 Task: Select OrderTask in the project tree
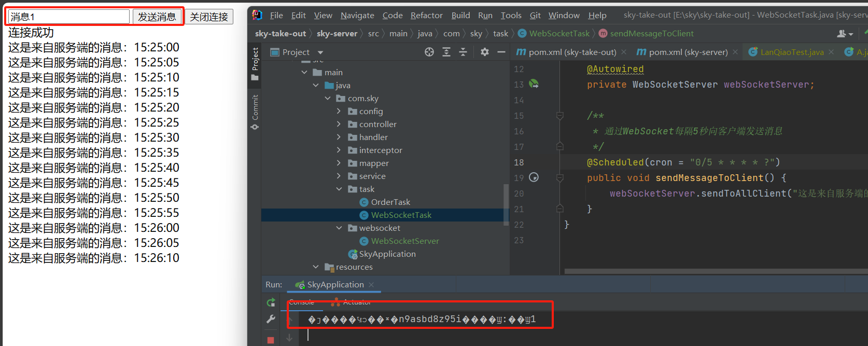390,202
